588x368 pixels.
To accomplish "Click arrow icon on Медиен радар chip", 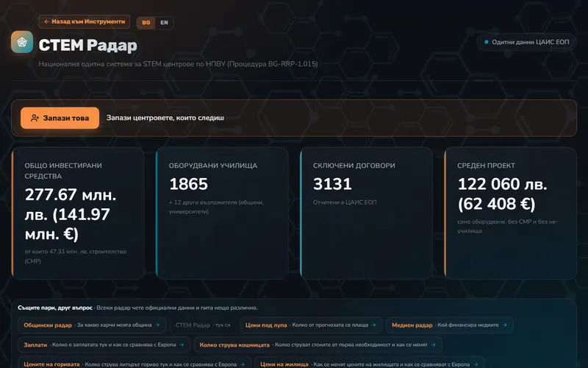I will click(x=505, y=325).
